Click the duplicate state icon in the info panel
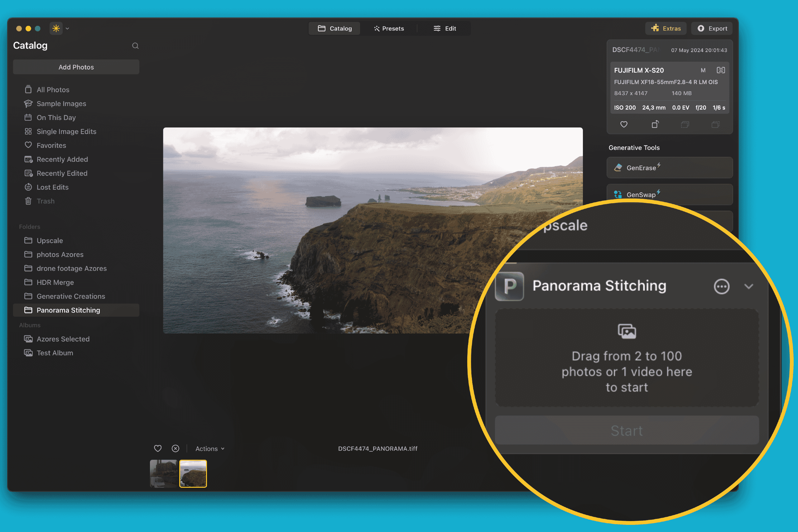Viewport: 798px width, 532px height. [685, 124]
